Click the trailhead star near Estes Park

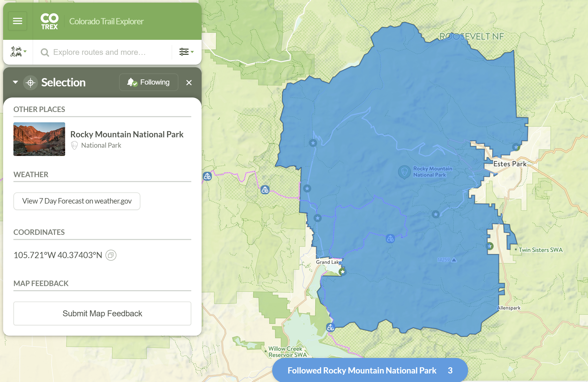point(516,147)
